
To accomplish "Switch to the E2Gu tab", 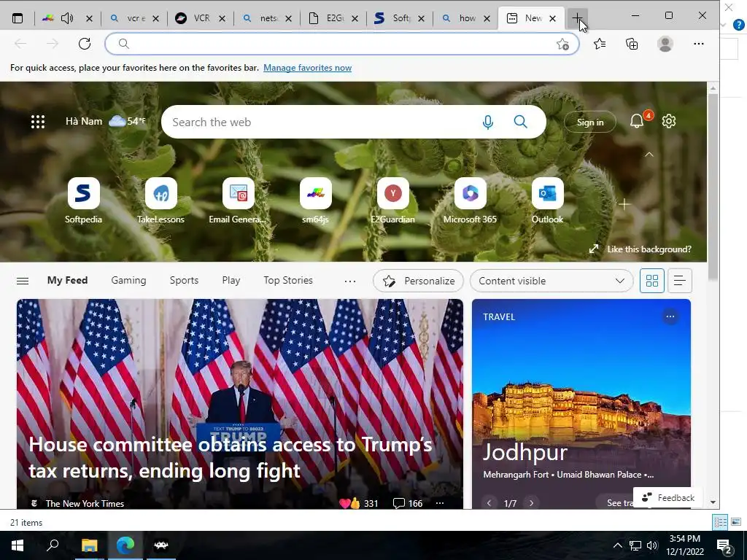I will click(334, 18).
